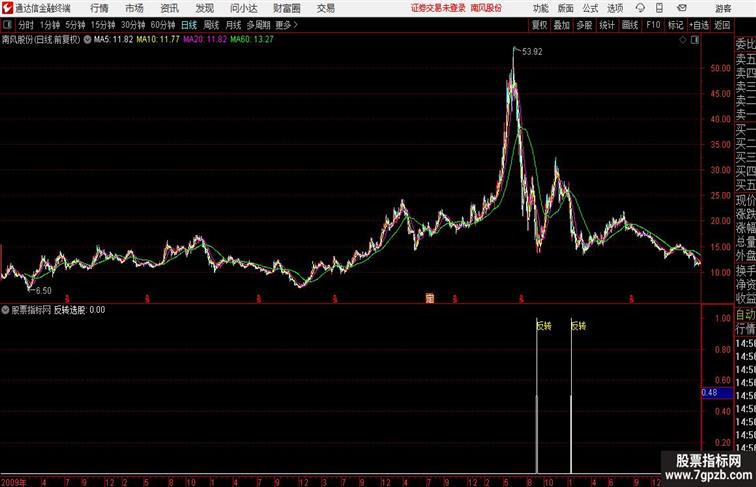Click the 叠加 overlay button

(x=562, y=25)
